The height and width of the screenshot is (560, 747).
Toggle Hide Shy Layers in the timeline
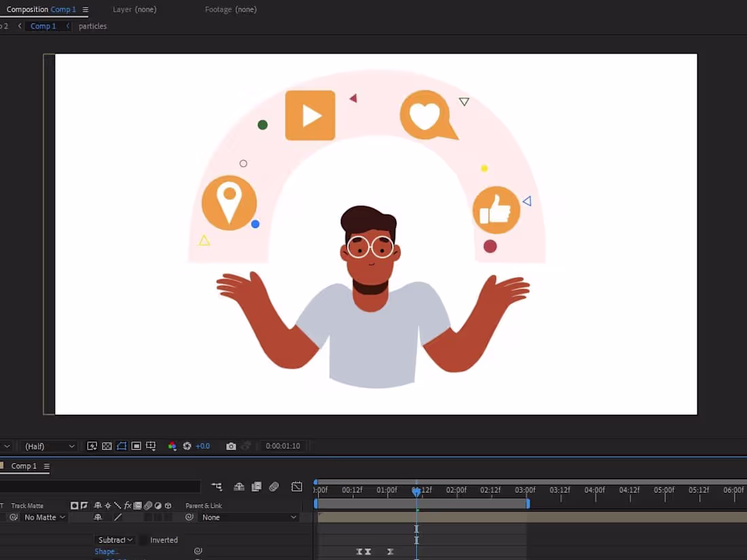coord(239,487)
